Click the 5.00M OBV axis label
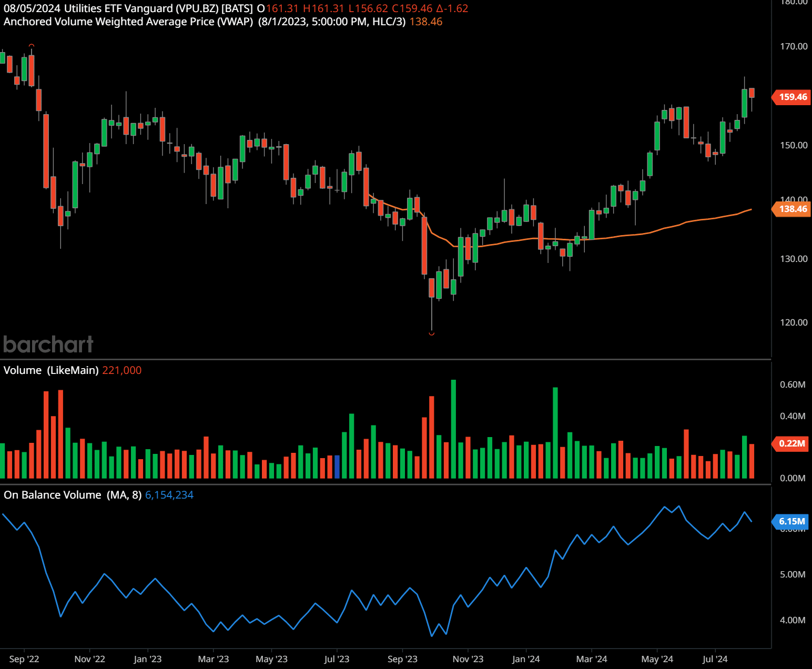The height and width of the screenshot is (669, 812). pyautogui.click(x=793, y=574)
